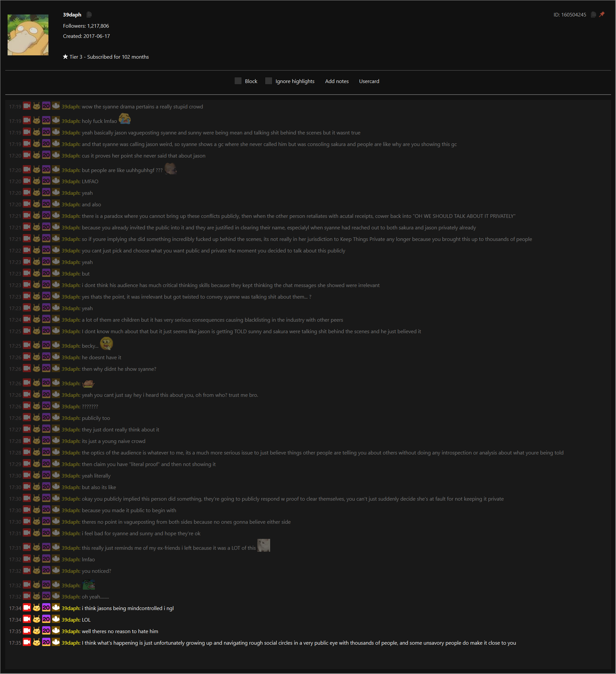Click the message 'yeah you cant just say hey i heard this'
The height and width of the screenshot is (674, 616).
pos(170,395)
